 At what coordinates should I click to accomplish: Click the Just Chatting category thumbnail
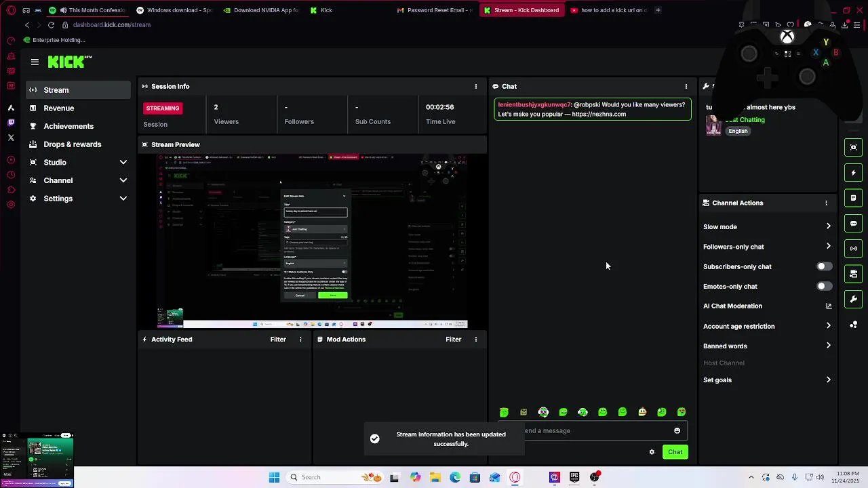(713, 125)
